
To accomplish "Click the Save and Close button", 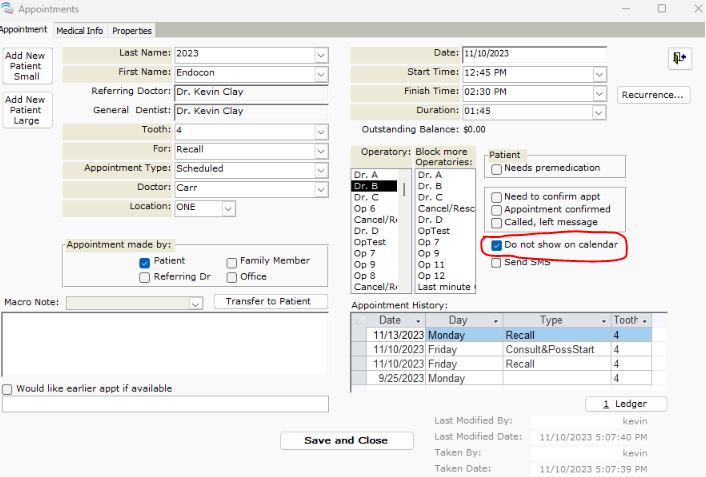I will tap(345, 440).
